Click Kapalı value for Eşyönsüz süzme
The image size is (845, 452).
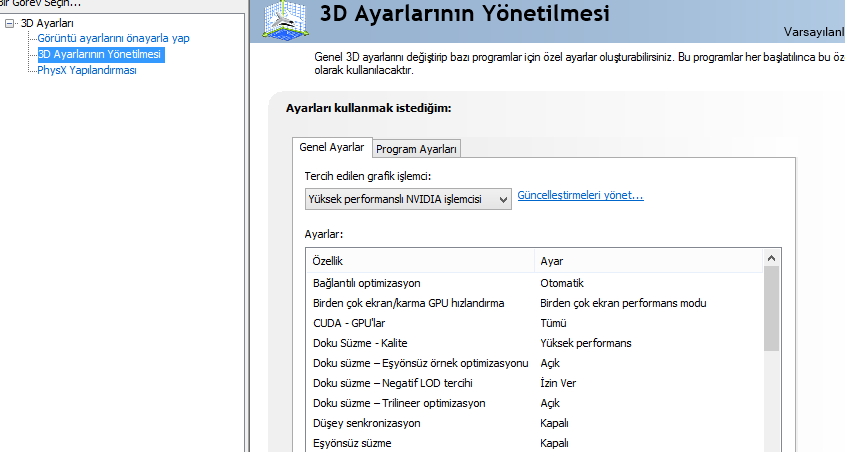click(x=555, y=443)
